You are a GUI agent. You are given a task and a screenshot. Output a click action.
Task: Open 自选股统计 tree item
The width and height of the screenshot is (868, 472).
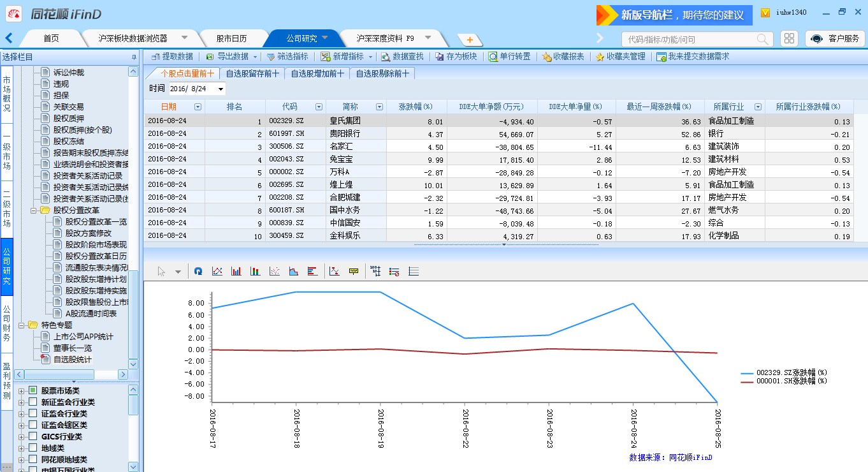tap(72, 359)
